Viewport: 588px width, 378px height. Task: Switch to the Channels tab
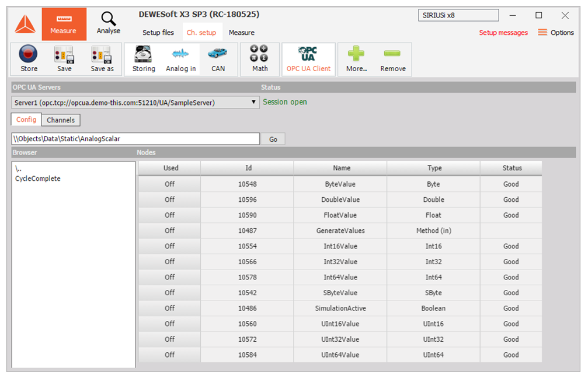coord(61,120)
